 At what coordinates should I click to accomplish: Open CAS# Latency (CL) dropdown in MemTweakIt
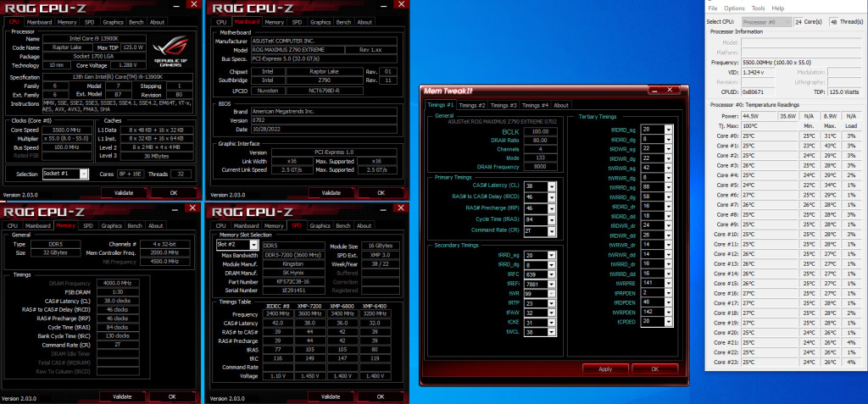click(x=551, y=186)
